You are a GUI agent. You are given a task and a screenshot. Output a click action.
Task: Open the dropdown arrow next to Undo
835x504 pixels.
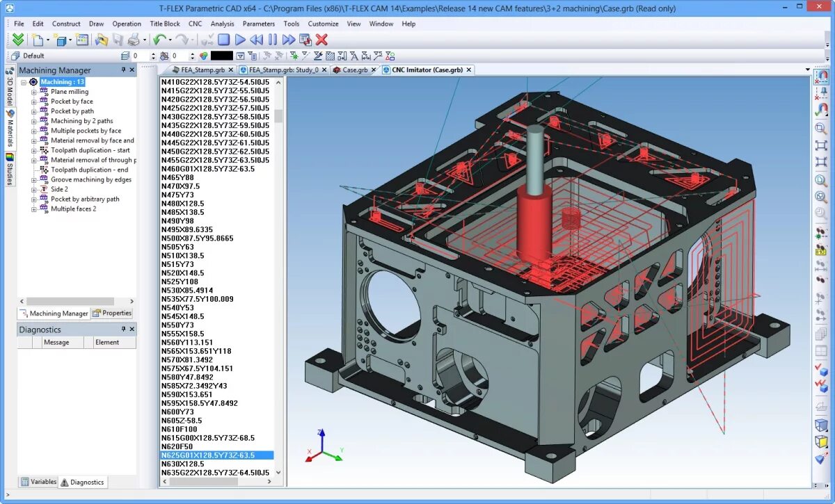[170, 40]
